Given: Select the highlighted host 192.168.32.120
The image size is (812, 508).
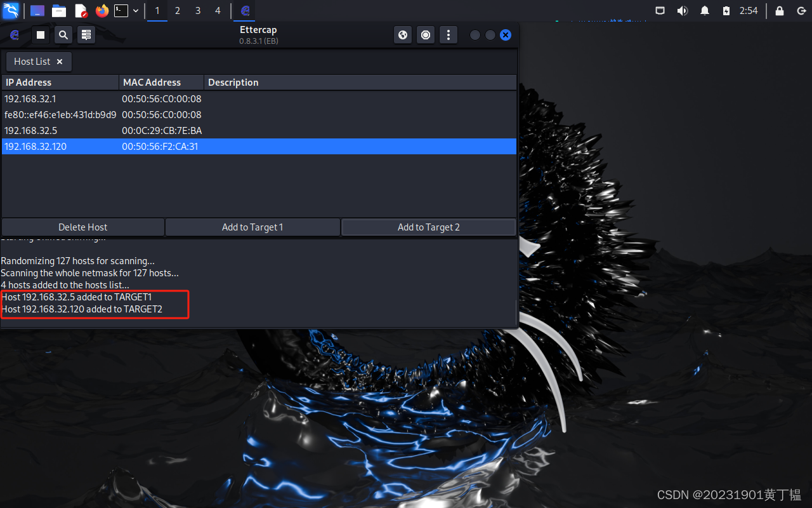Looking at the screenshot, I should tap(259, 147).
